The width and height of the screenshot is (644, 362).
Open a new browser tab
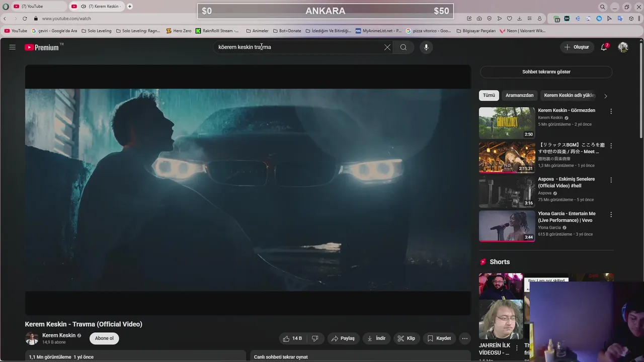(x=130, y=7)
